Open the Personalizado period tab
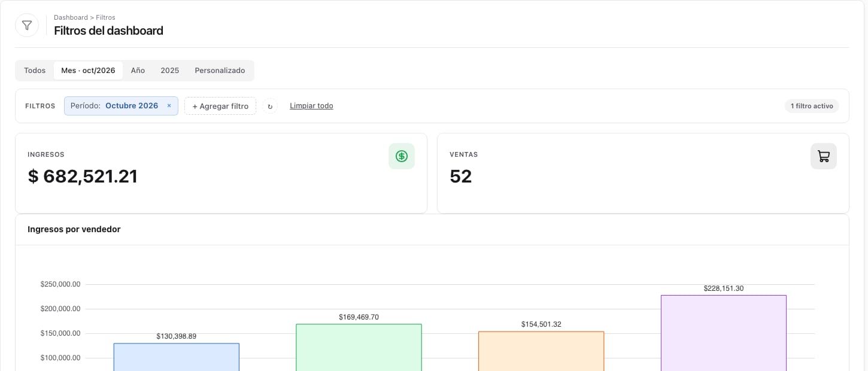Viewport: 868px width, 371px height. (220, 71)
